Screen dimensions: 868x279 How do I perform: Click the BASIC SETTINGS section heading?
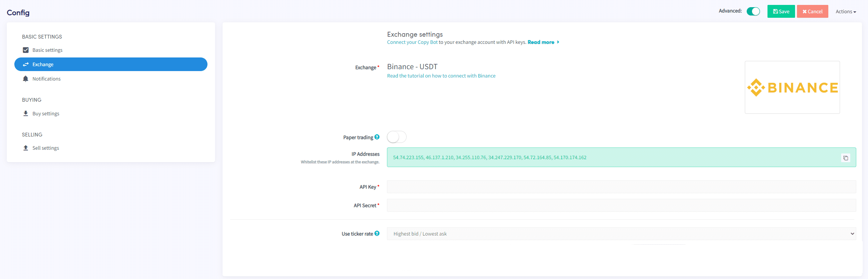click(x=42, y=37)
